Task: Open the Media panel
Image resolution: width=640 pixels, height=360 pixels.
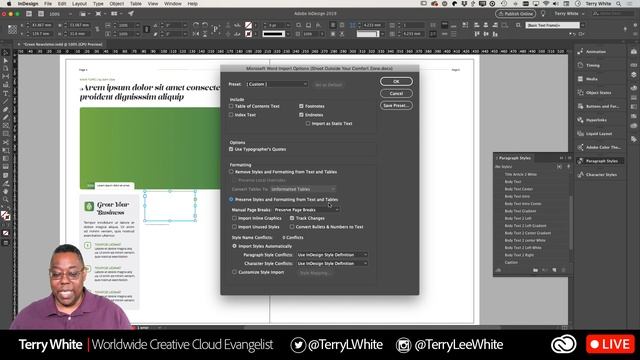Action: pos(599,79)
